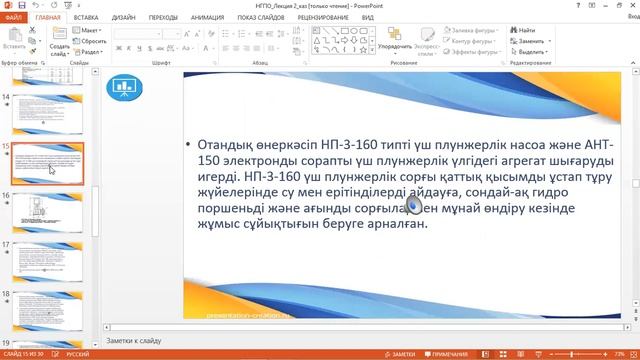Open Заливка фигуры shape fill
640x360 pixels.
coord(471,30)
